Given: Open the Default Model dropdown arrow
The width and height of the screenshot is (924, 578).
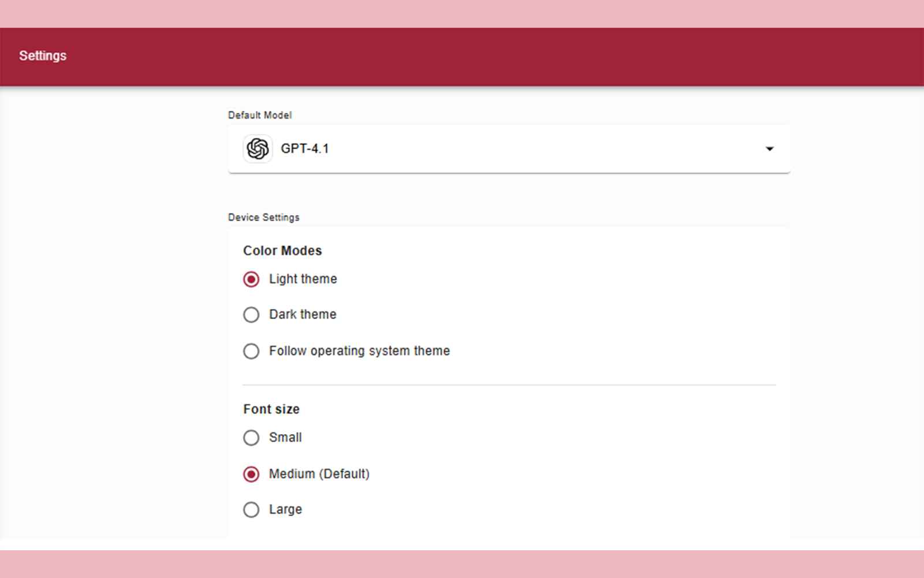Looking at the screenshot, I should (770, 149).
